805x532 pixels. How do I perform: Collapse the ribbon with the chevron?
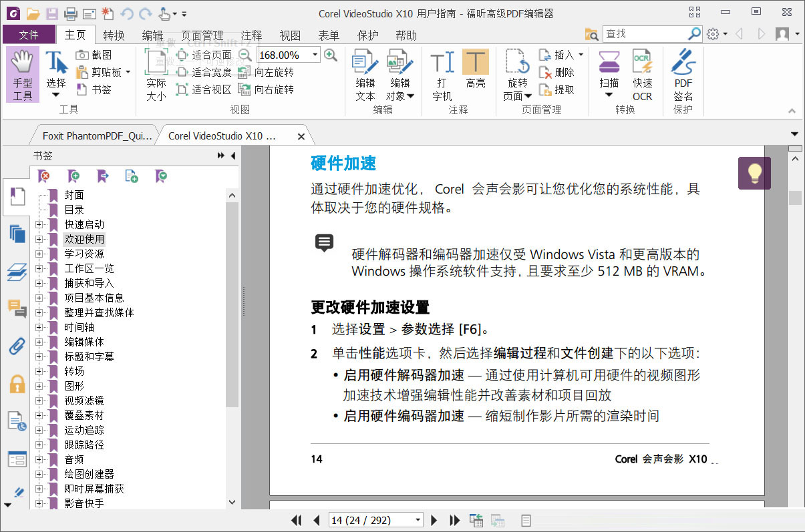pyautogui.click(x=792, y=111)
